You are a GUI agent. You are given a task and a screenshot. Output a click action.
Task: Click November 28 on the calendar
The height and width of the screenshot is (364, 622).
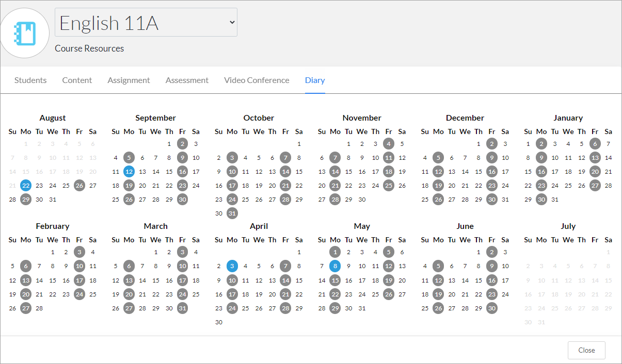[336, 200]
